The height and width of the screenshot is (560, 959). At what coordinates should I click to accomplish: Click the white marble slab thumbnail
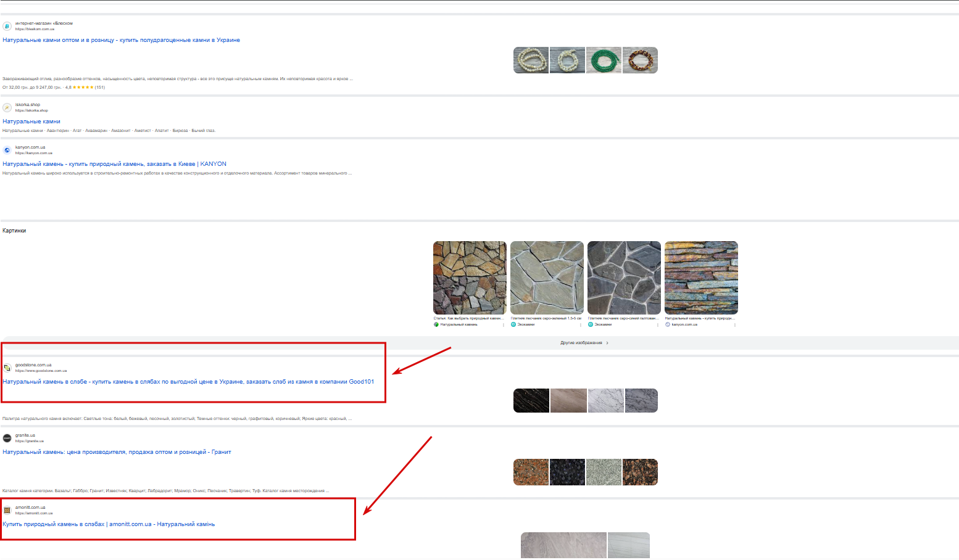(x=605, y=401)
